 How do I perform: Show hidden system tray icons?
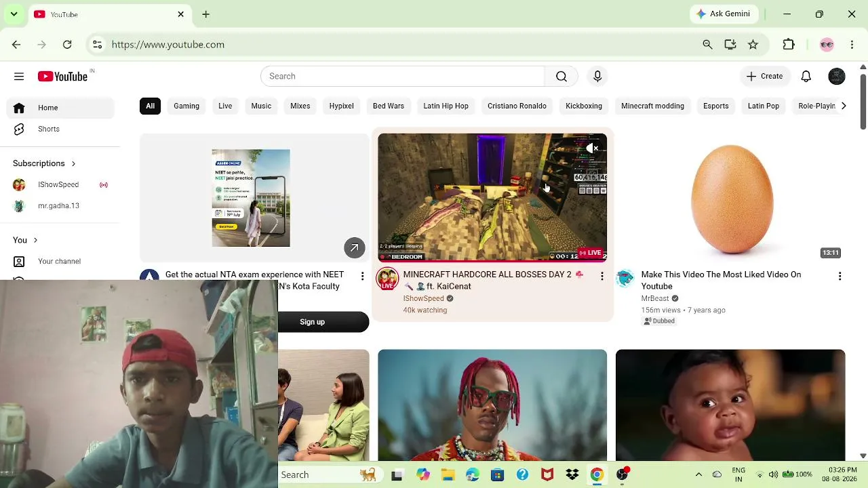(698, 475)
